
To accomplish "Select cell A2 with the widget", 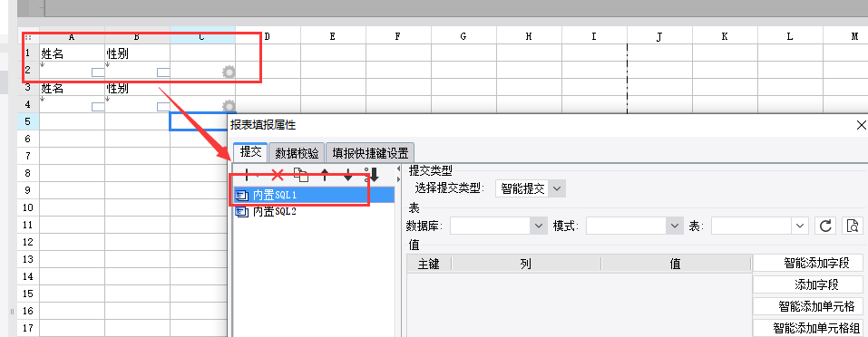I will 72,70.
